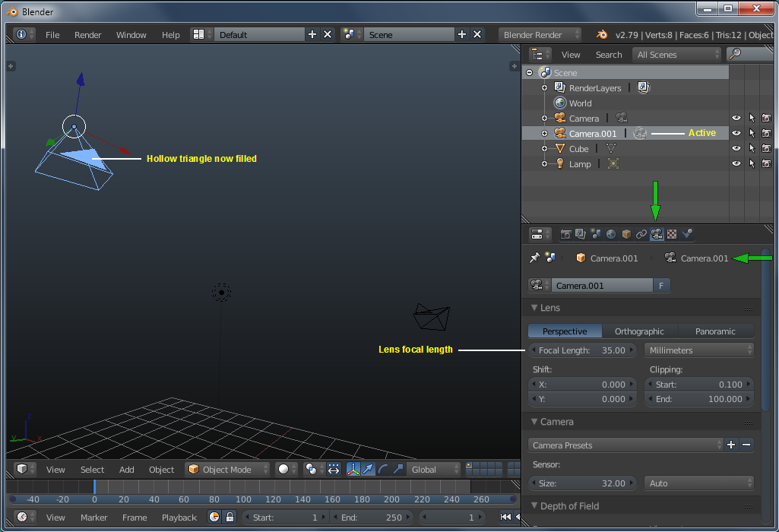Collapse the Depth of Field panel

[534, 505]
